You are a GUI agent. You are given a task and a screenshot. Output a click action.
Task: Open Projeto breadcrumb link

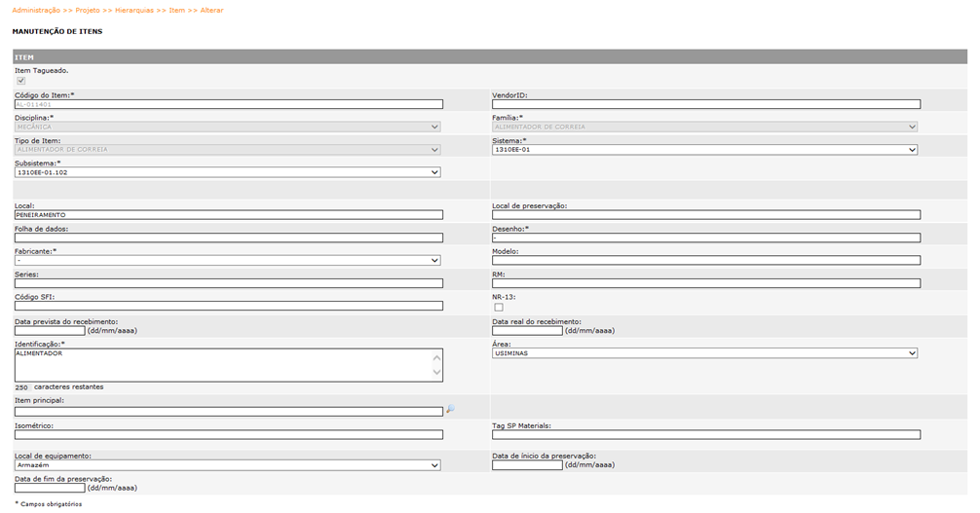[88, 10]
